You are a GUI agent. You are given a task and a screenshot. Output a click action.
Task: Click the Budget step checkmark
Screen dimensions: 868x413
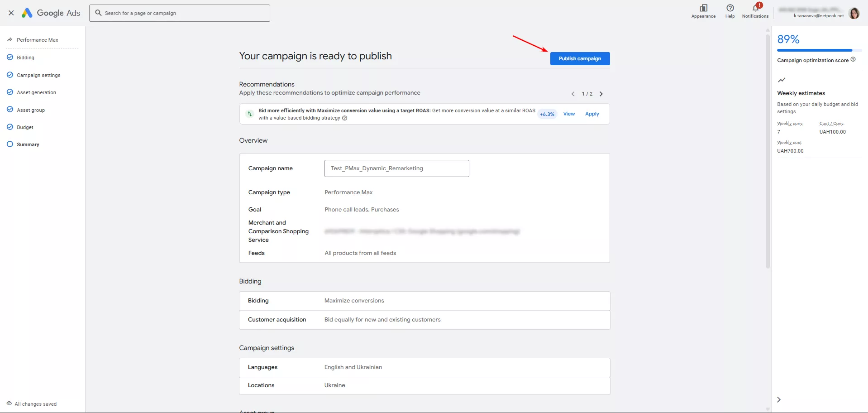pos(10,127)
